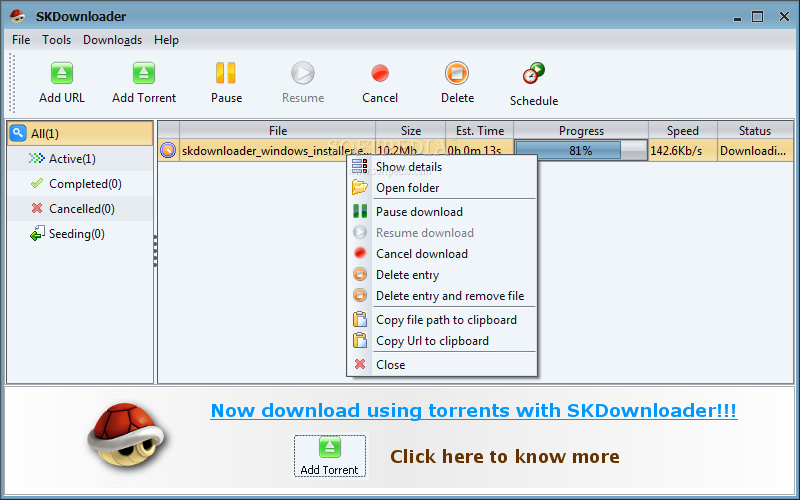Click the arrows icon beside Active(1)
800x500 pixels.
point(37,158)
